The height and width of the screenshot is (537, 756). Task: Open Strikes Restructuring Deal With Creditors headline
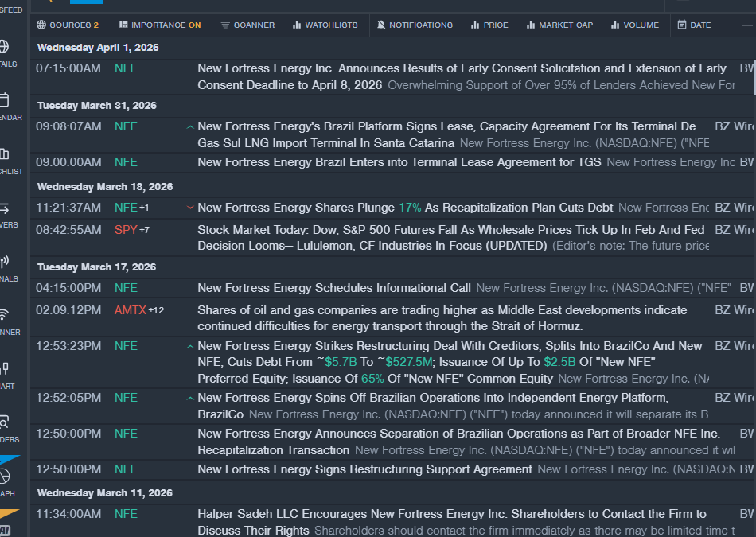450,362
